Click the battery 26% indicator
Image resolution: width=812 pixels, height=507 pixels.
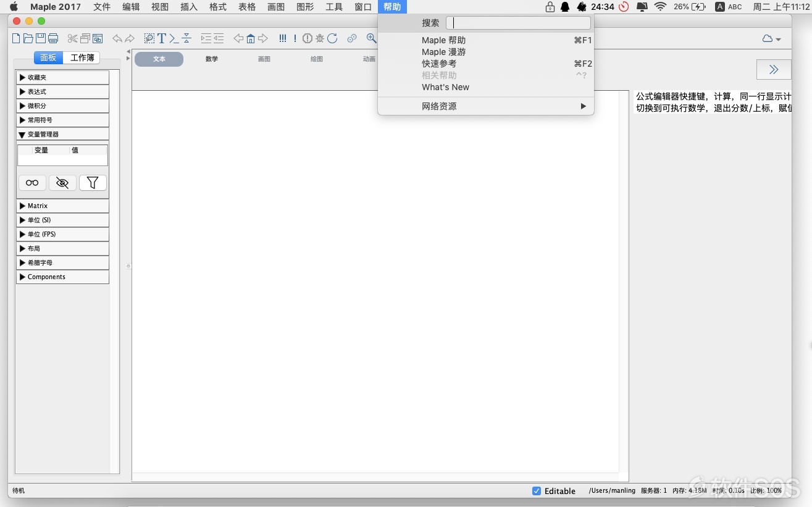(690, 7)
